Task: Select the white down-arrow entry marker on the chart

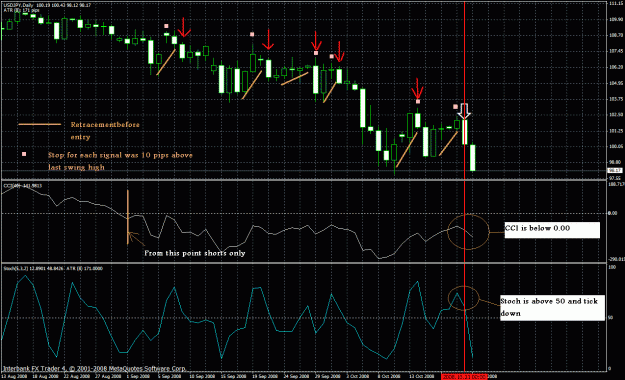Action: click(464, 111)
